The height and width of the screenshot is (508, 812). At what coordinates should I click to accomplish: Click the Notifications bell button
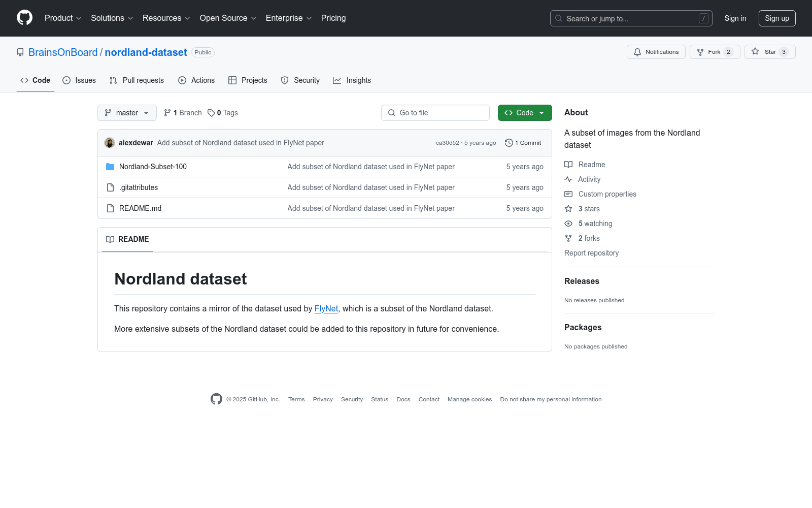[x=656, y=52]
